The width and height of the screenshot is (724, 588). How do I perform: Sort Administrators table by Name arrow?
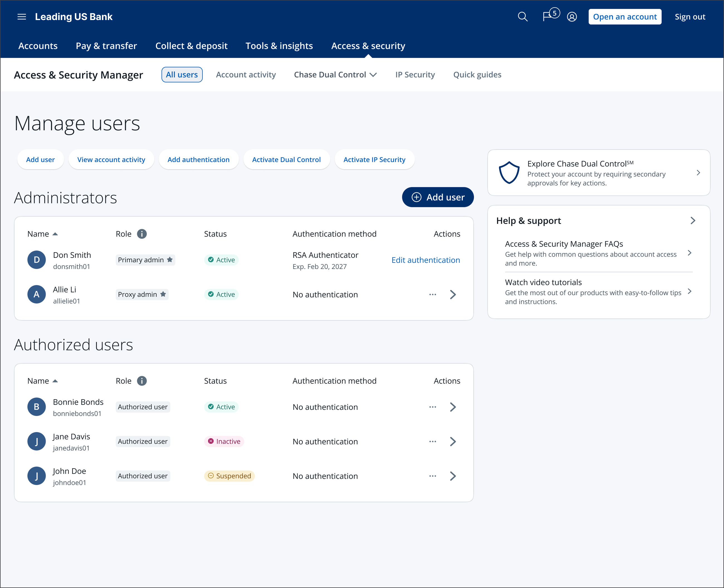click(55, 234)
